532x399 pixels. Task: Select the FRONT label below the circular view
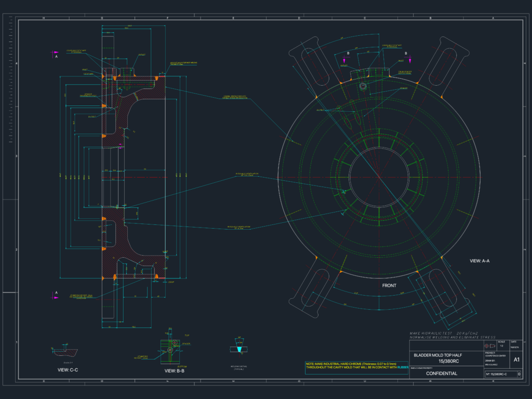389,286
